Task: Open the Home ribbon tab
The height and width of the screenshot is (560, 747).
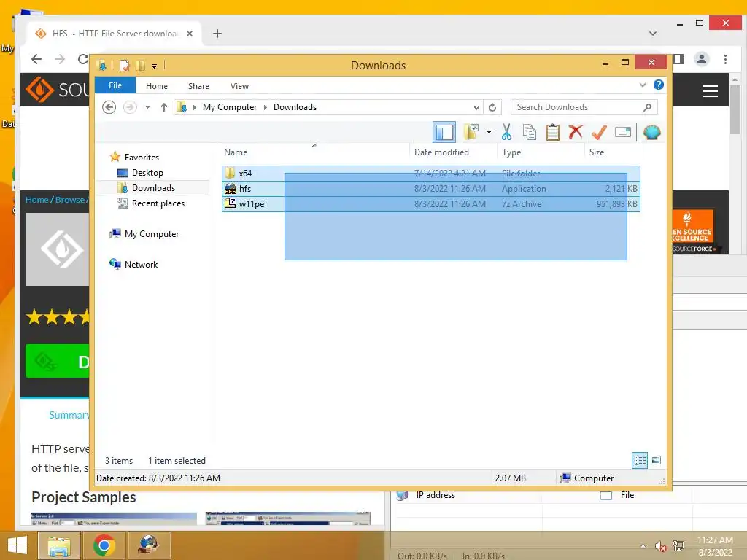Action: pyautogui.click(x=157, y=86)
